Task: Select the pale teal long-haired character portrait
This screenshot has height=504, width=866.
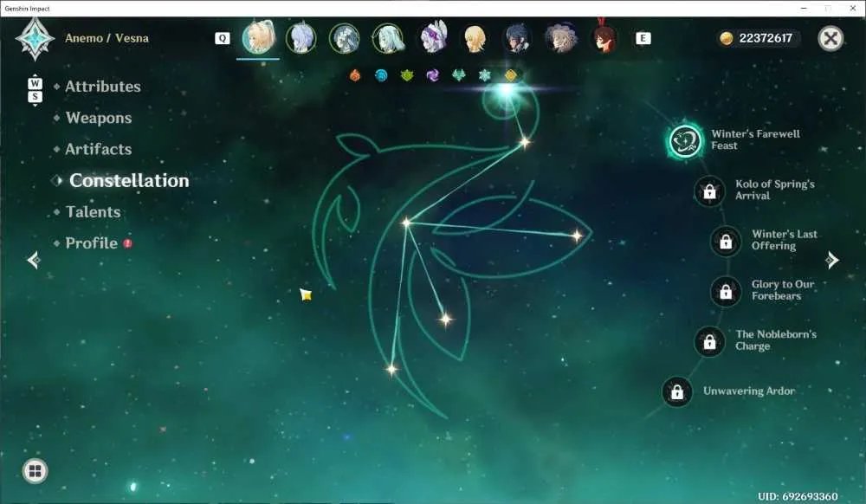Action: point(388,38)
